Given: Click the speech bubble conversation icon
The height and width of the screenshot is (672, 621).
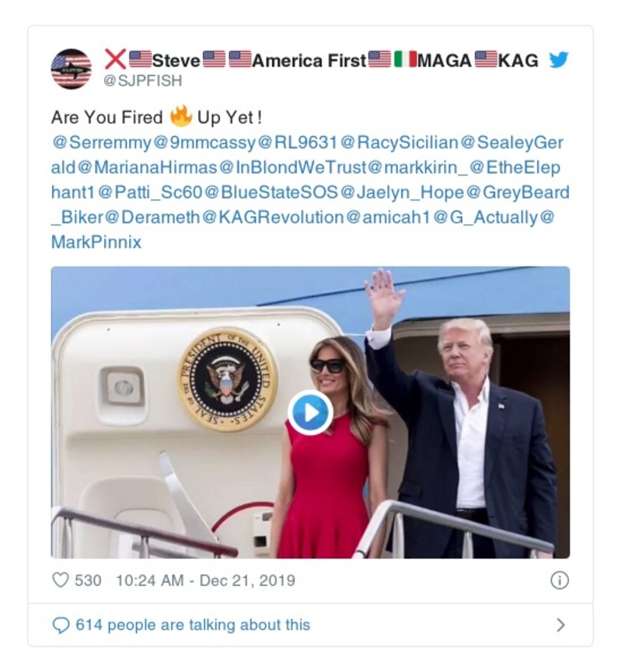Looking at the screenshot, I should (63, 622).
